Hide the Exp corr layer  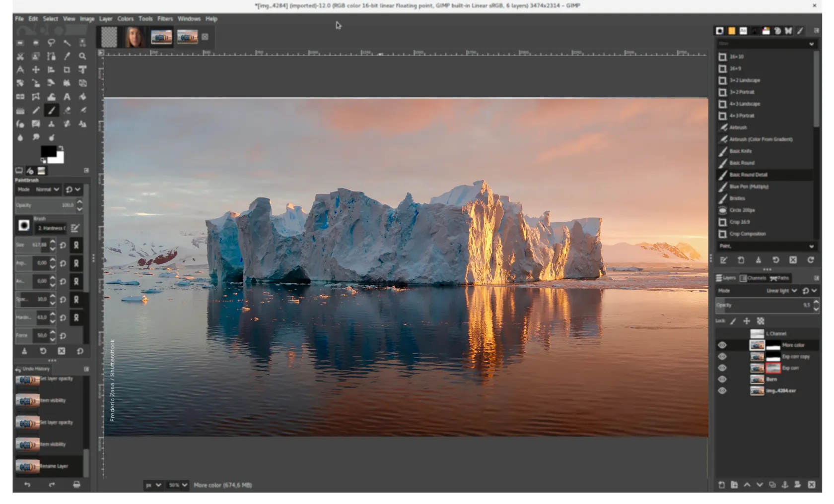[722, 368]
